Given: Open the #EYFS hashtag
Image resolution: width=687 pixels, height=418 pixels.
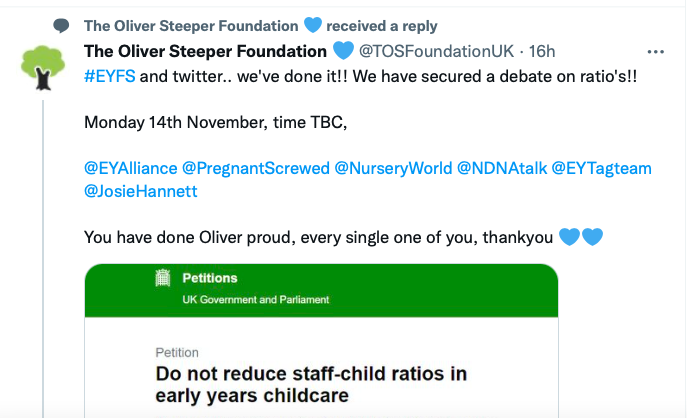Looking at the screenshot, I should (x=110, y=76).
